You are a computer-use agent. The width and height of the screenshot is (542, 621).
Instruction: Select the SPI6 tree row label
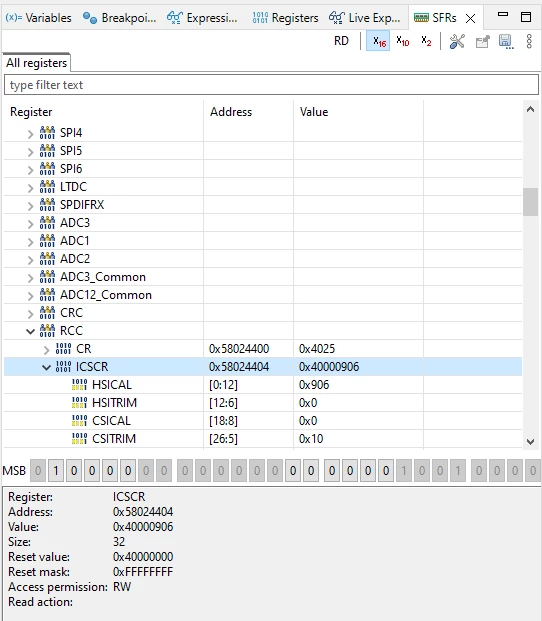point(71,169)
